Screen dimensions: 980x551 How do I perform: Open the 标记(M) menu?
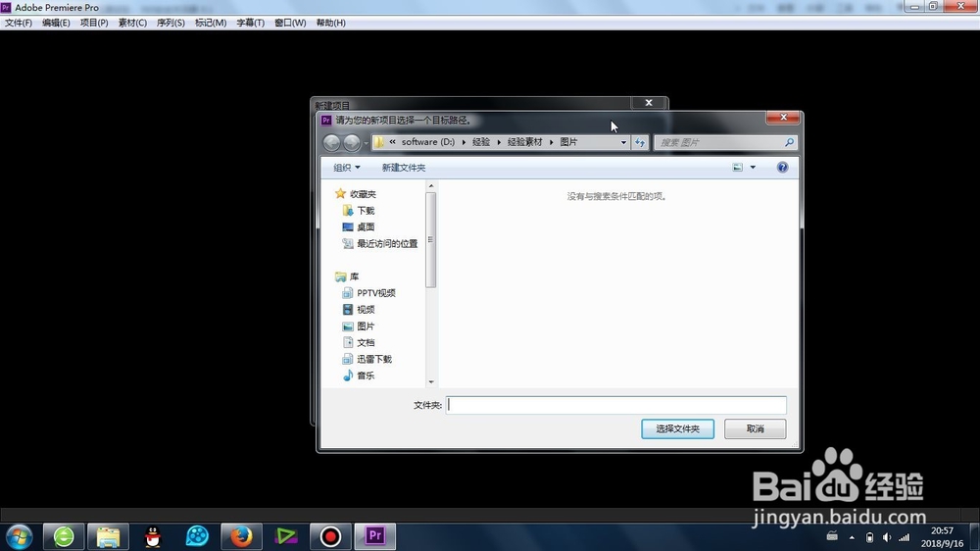point(211,23)
